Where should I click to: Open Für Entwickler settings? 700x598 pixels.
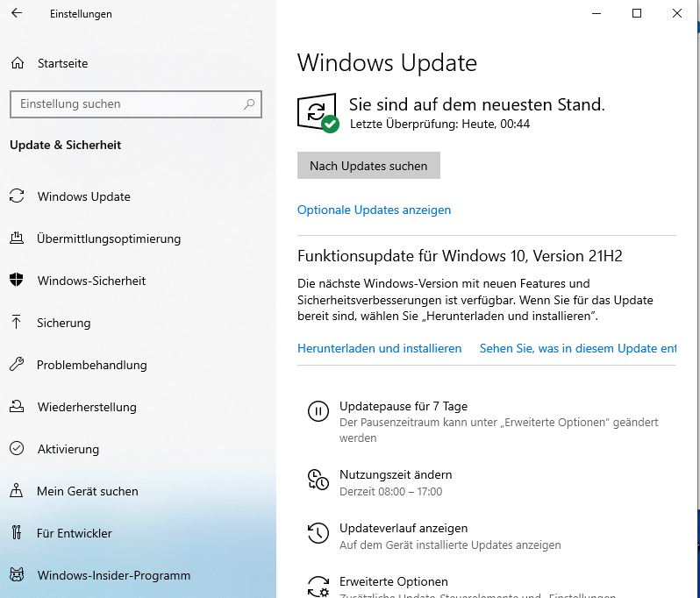tap(74, 533)
